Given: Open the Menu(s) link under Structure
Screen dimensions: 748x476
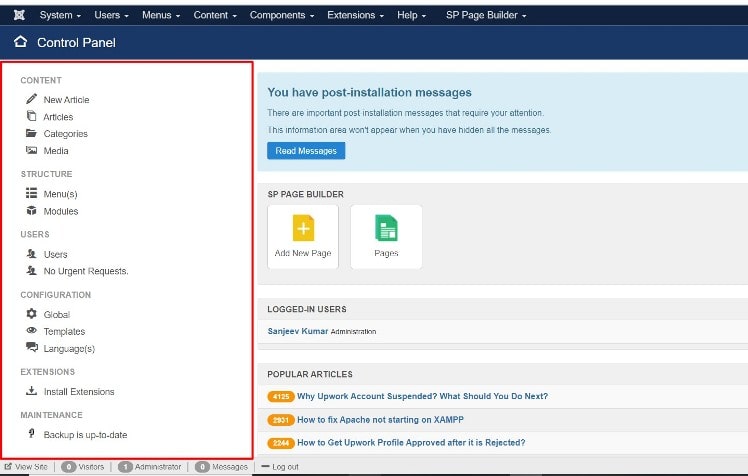Looking at the screenshot, I should tap(61, 194).
